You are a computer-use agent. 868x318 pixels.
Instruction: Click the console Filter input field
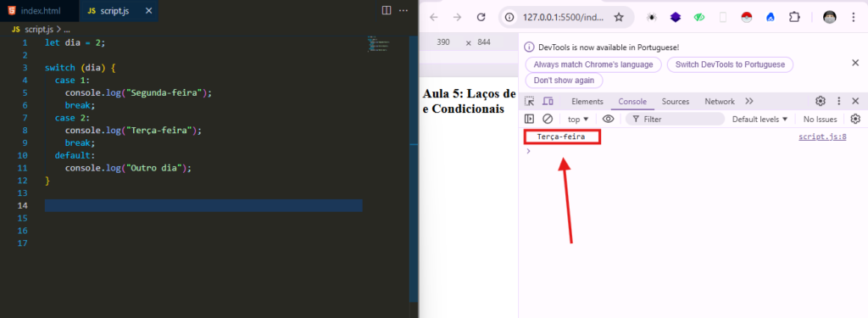[675, 119]
